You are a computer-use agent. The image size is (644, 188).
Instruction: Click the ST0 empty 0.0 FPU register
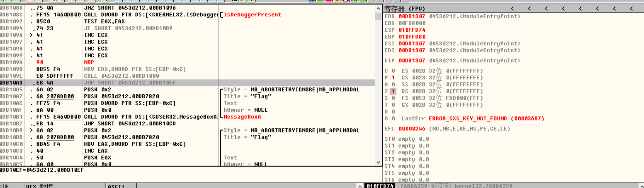coord(407,139)
